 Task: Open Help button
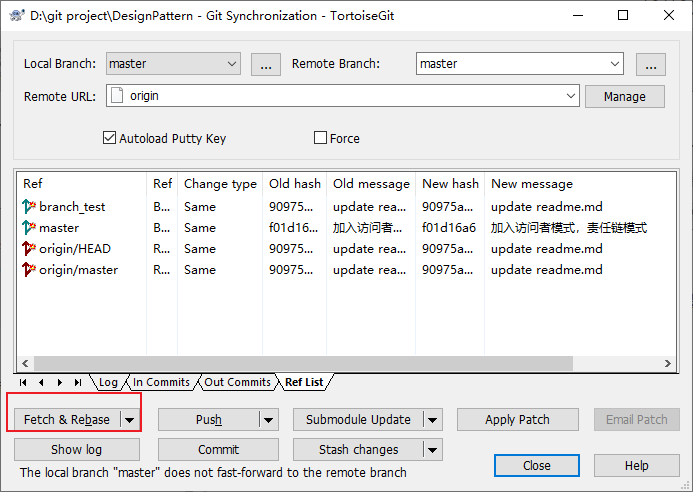[636, 465]
